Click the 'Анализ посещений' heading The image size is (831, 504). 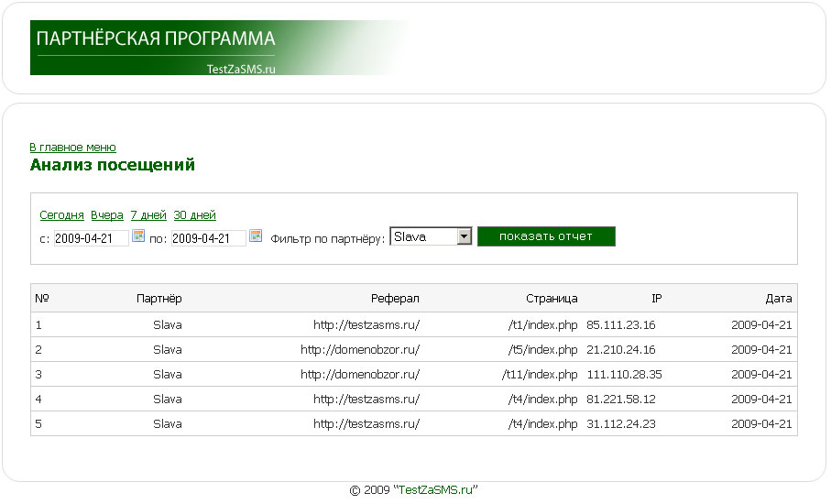(x=113, y=165)
